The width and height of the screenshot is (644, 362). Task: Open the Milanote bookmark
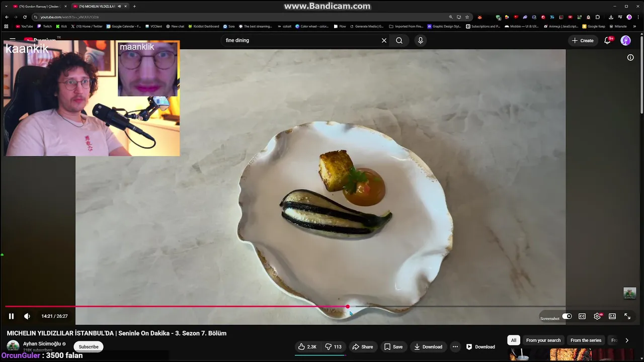[618, 26]
